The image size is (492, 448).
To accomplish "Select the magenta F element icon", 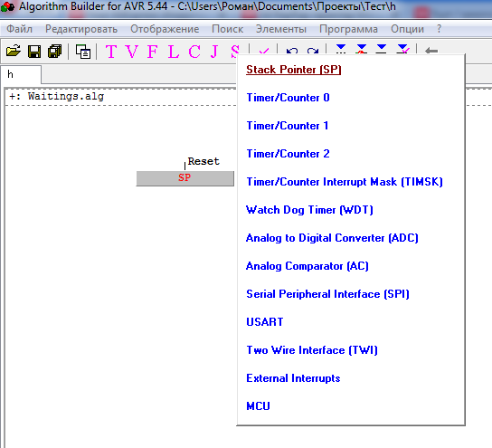I will click(153, 52).
